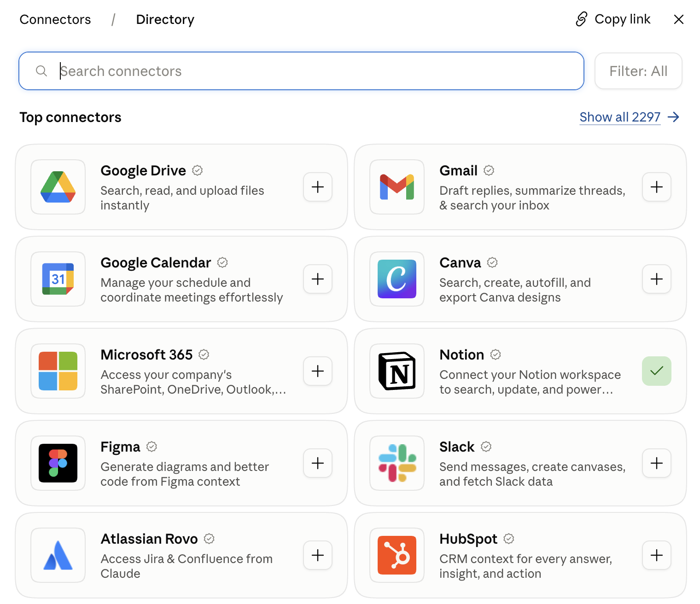This screenshot has height=604, width=700.
Task: Follow the Show all 2297 link
Action: [620, 117]
